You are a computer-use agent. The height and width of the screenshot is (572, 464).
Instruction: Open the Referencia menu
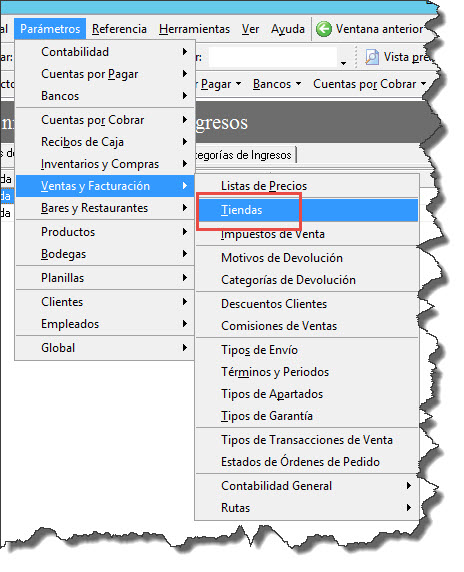tap(119, 29)
